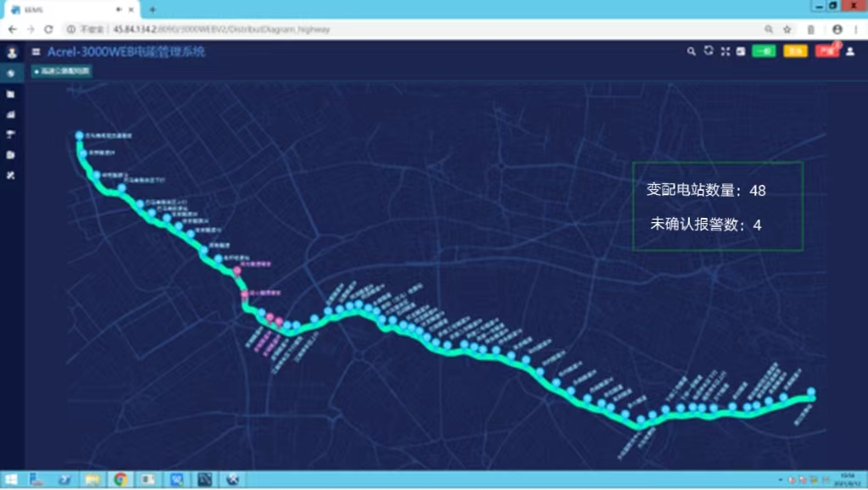Click the zoom magnifier in address bar
Viewport: 868px width, 490px height.
[769, 30]
